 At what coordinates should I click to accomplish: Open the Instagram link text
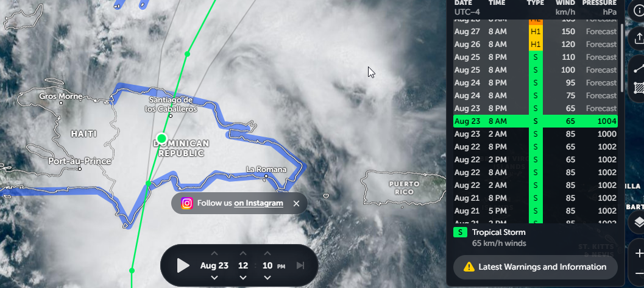click(x=258, y=203)
